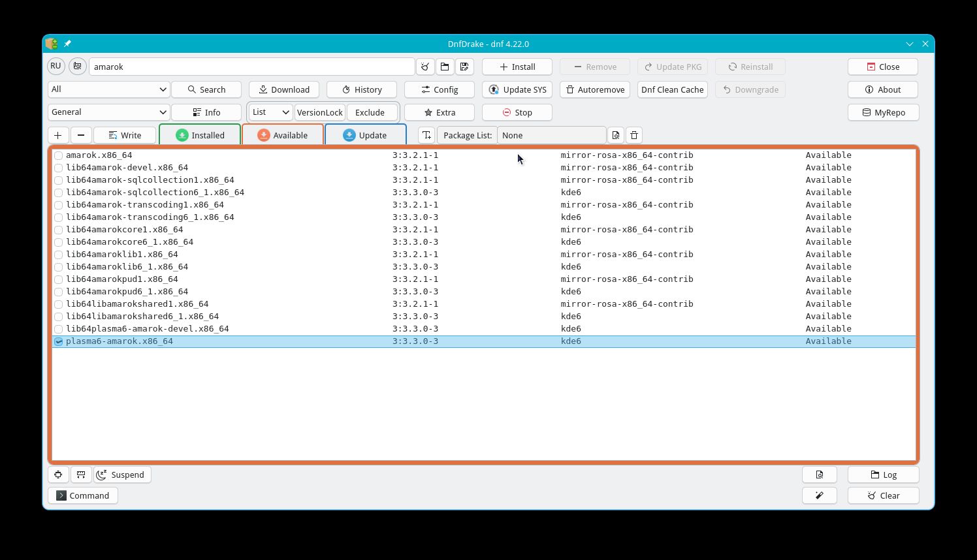Screen dimensions: 977x560
Task: Click the Download button
Action: 284,89
